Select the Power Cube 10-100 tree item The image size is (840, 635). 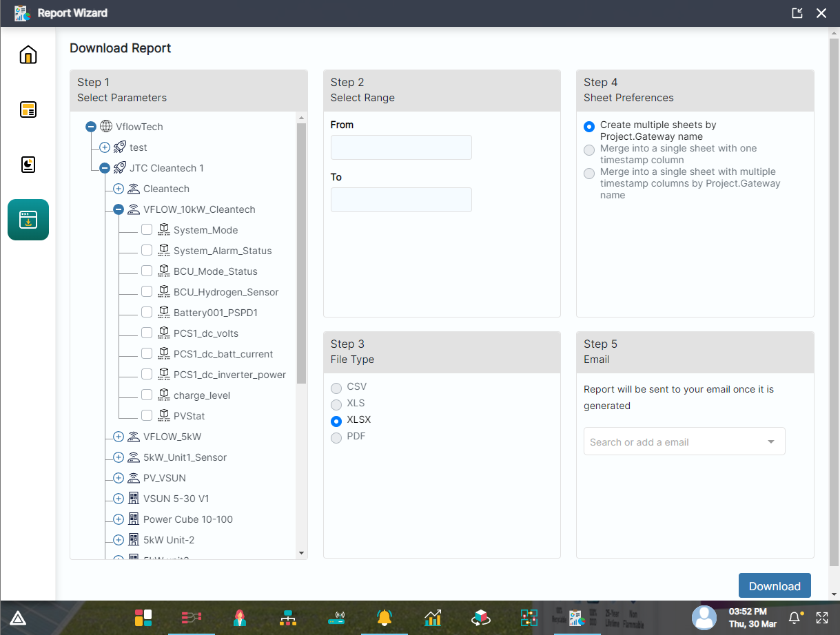point(188,519)
